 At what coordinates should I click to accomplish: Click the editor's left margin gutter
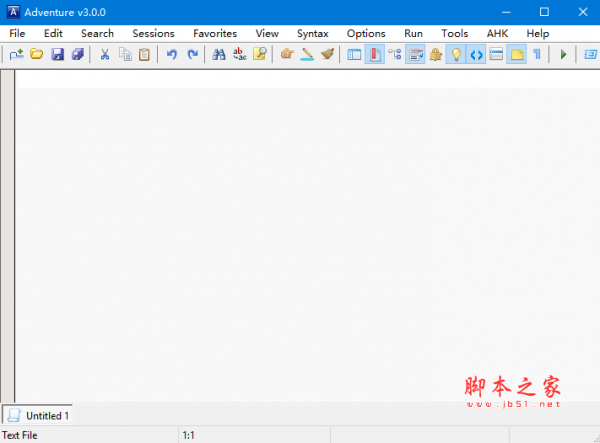coord(8,236)
